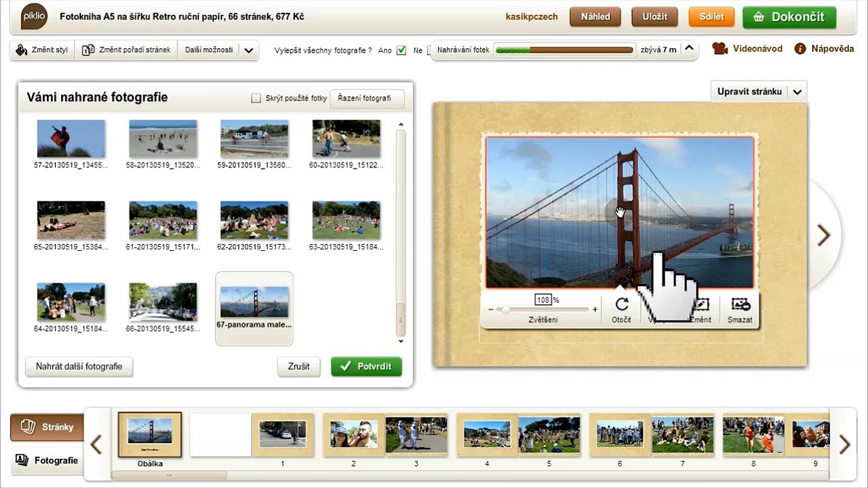Open Nápověda help info icon
The image size is (868, 488).
(x=800, y=49)
